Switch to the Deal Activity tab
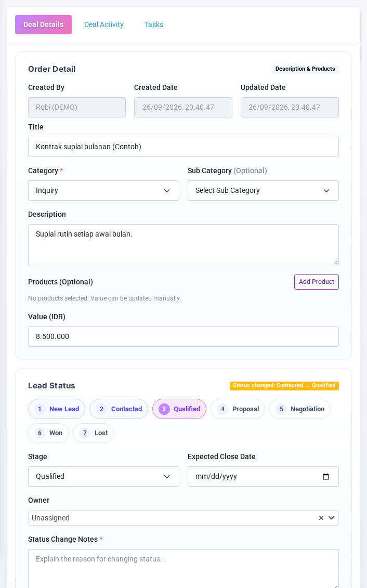 coord(104,25)
